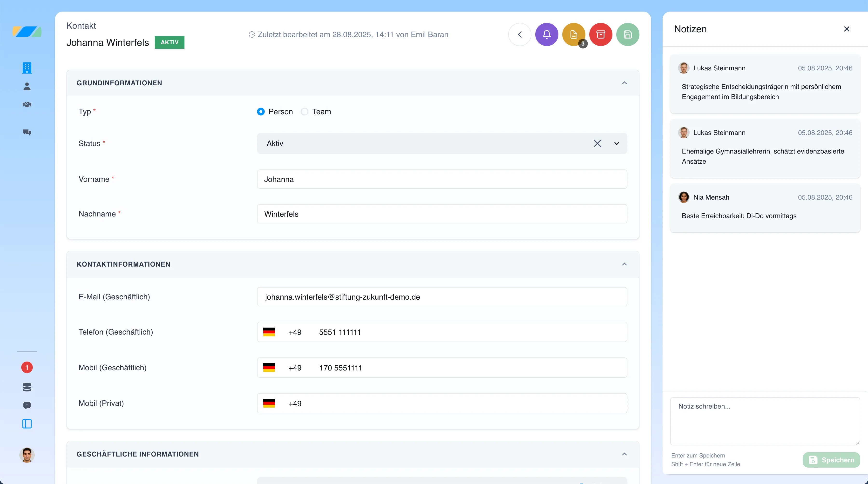Image resolution: width=868 pixels, height=484 pixels.
Task: Open notes with the yellow document button
Action: [574, 34]
